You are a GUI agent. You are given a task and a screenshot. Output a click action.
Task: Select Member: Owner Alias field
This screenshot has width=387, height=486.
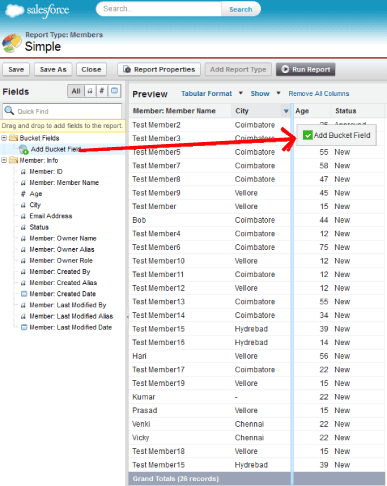point(62,250)
